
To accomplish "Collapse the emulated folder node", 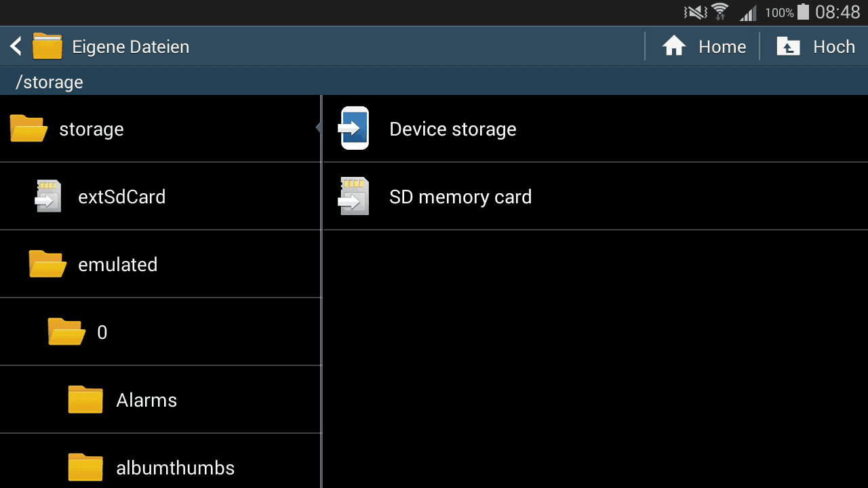I will coord(160,264).
